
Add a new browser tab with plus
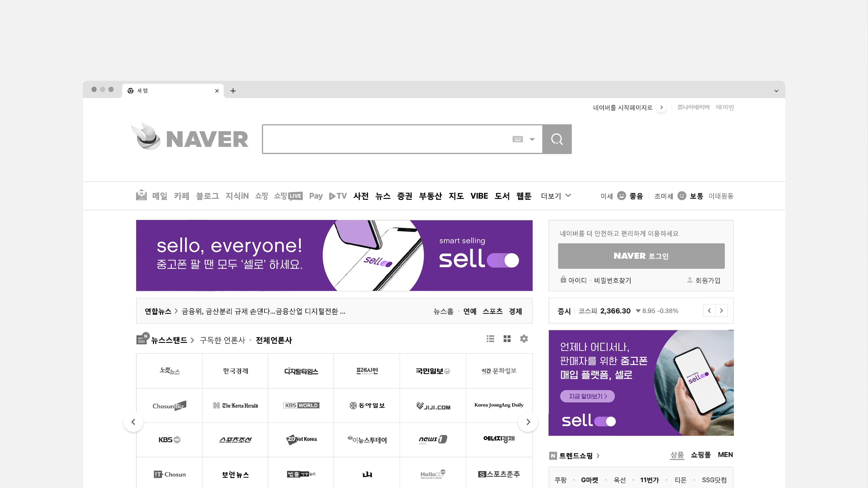pos(233,91)
